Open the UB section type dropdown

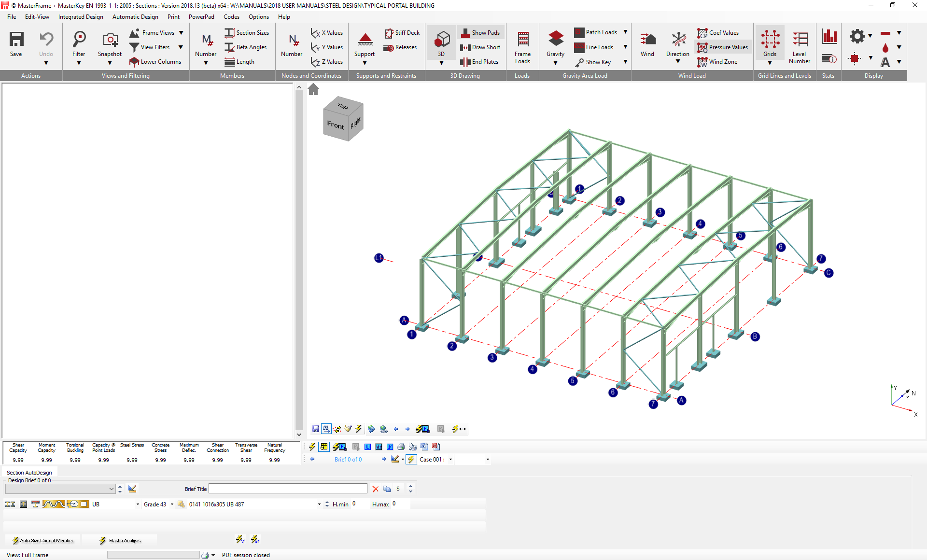pos(138,504)
